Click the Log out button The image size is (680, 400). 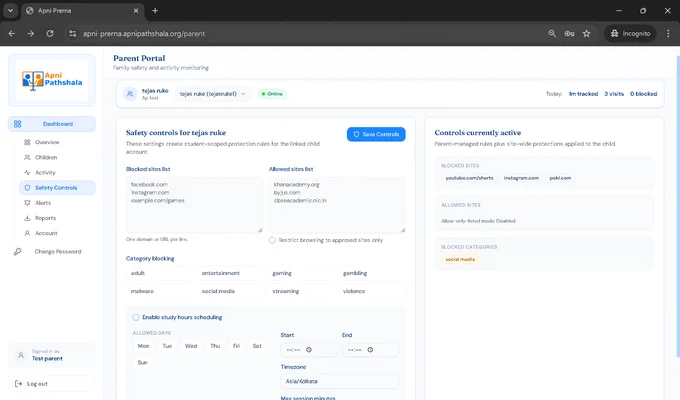(52, 384)
